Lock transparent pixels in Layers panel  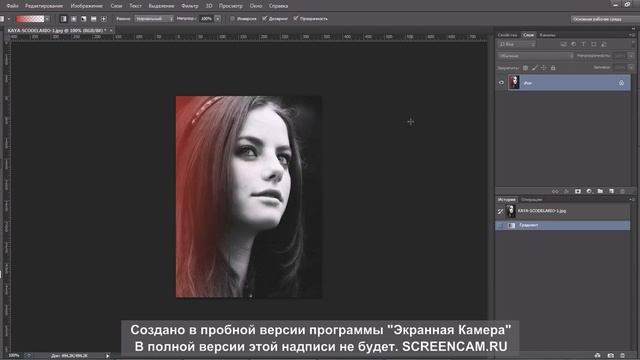(525, 68)
